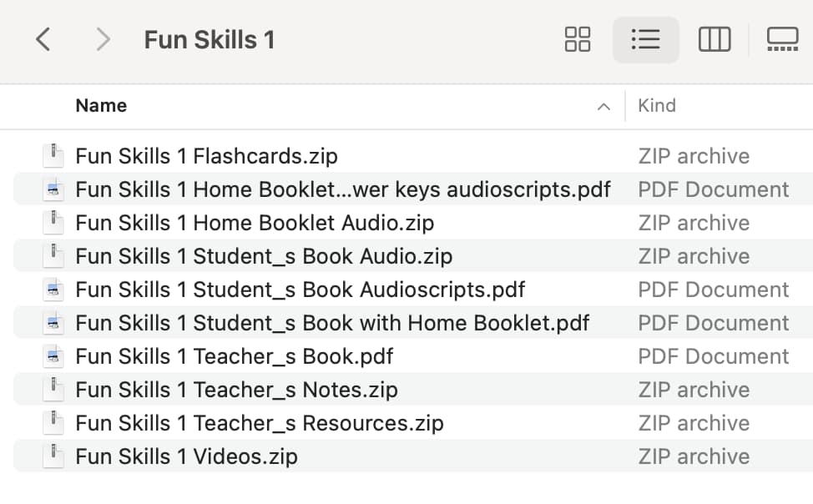The image size is (813, 504).
Task: Sort files by Kind column header
Action: 656,105
